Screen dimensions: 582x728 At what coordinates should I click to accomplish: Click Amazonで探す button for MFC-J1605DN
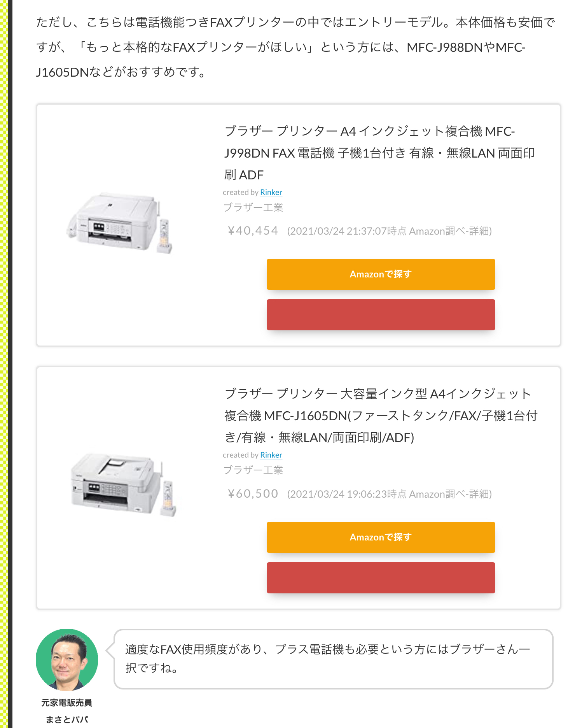pyautogui.click(x=381, y=537)
